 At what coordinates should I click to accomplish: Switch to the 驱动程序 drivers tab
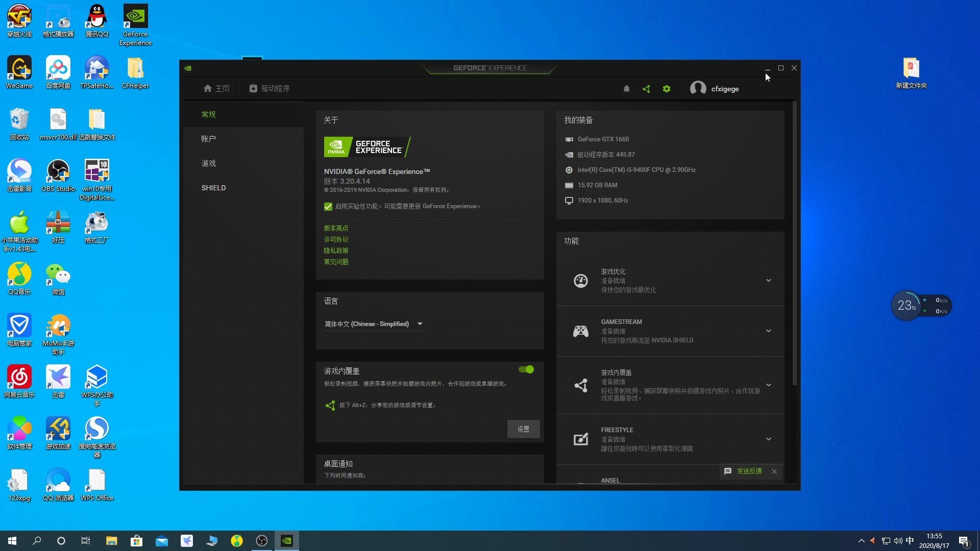click(269, 89)
